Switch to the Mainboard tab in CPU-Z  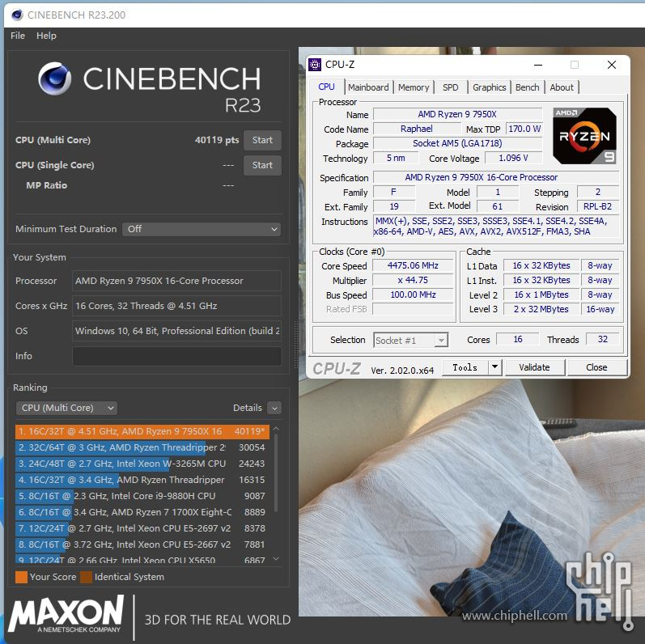coord(368,87)
